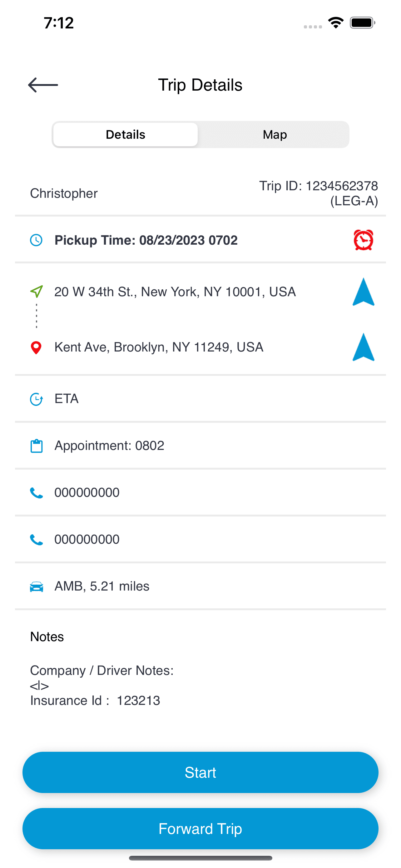Tap the ETA clock icon

tap(36, 399)
